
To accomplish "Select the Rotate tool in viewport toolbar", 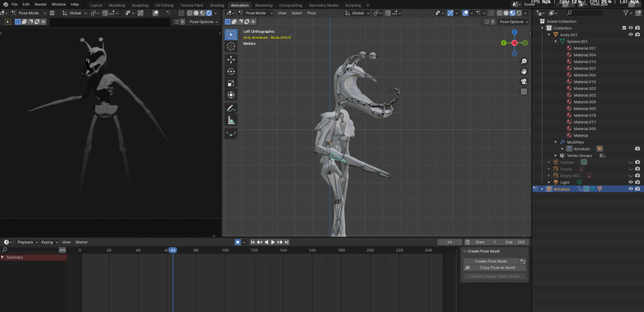I will coord(231,72).
